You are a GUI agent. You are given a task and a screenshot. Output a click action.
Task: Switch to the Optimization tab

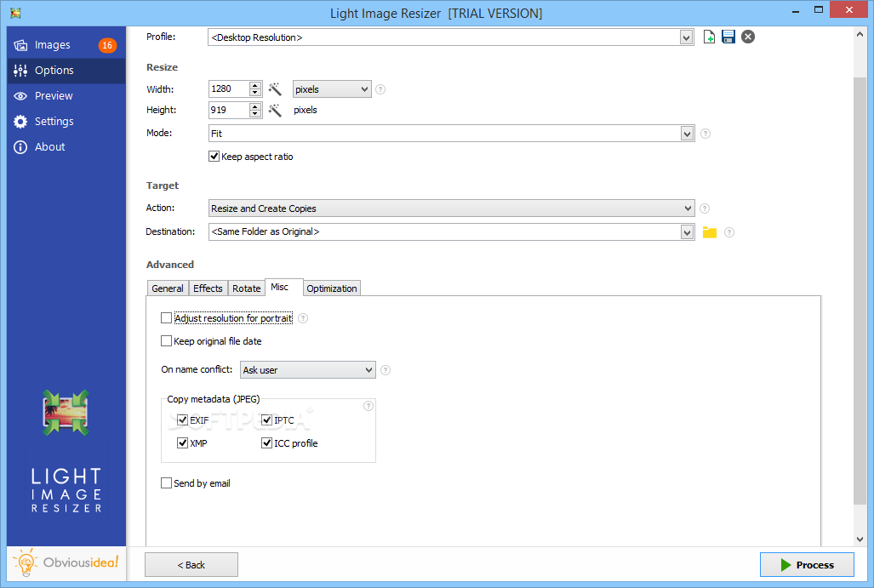(x=332, y=288)
